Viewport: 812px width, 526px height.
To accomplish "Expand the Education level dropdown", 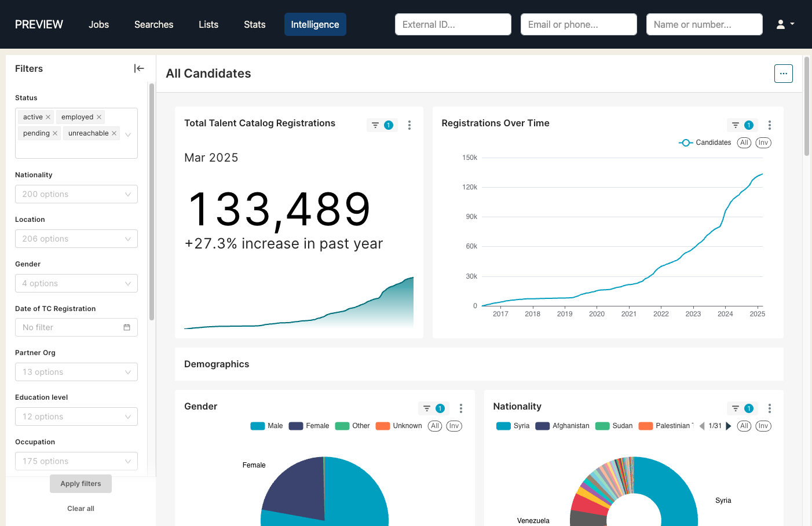I will click(76, 417).
